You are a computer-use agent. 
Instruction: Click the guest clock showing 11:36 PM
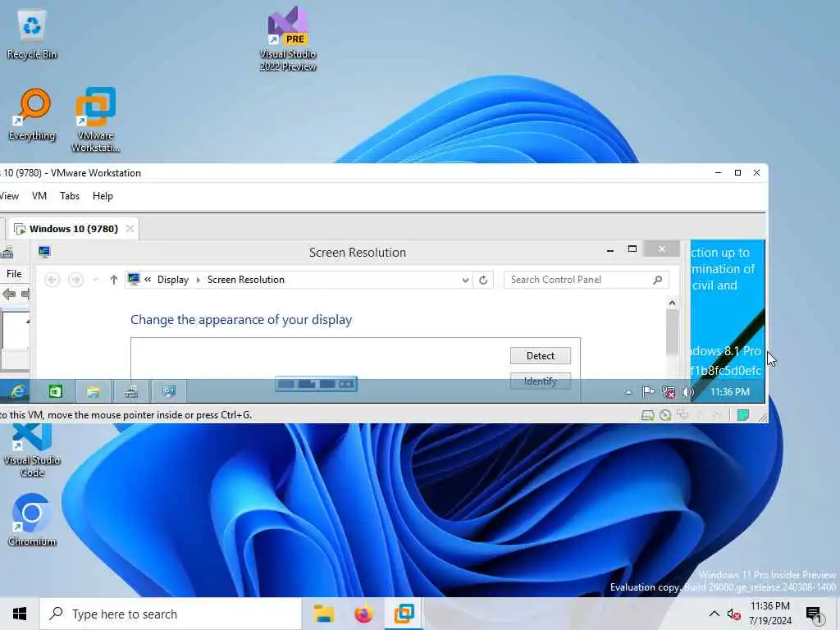point(729,392)
